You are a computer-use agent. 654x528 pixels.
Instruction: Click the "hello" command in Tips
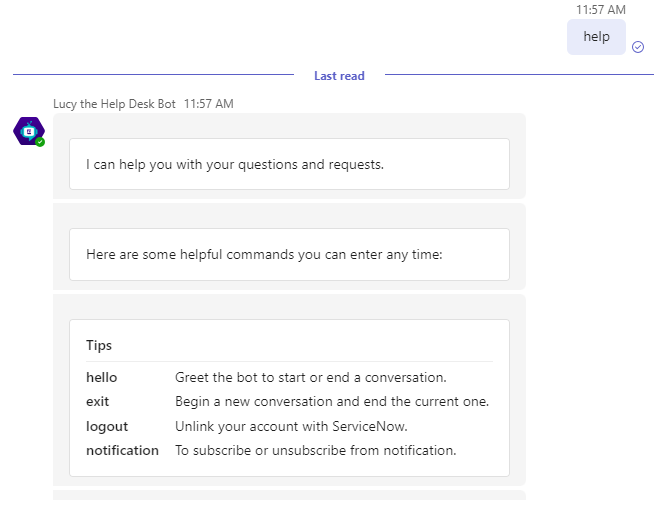pyautogui.click(x=102, y=377)
